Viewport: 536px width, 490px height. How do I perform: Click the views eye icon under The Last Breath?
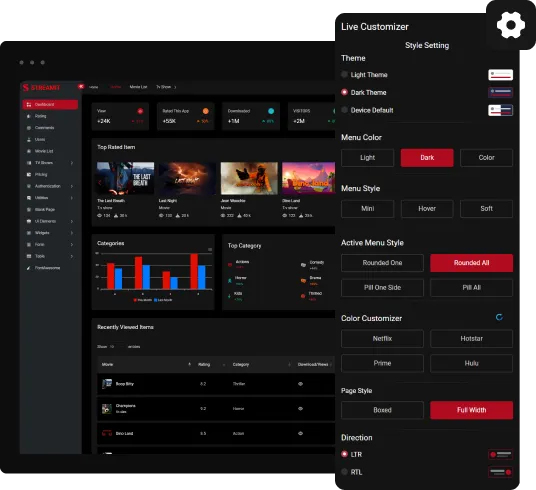point(99,216)
